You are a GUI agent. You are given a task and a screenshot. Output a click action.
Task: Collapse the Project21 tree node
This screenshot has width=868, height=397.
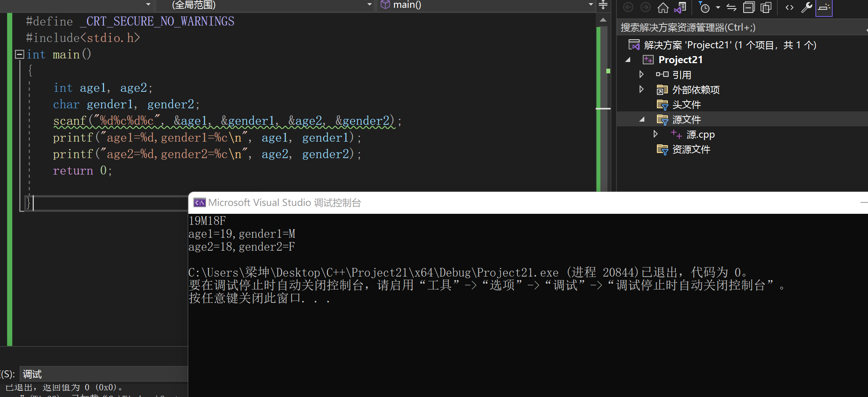tap(628, 60)
